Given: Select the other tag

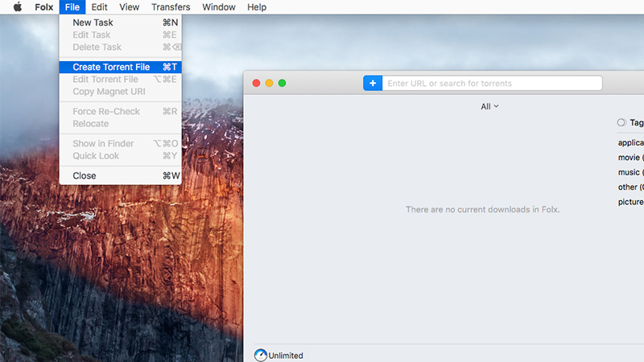Looking at the screenshot, I should pos(631,187).
